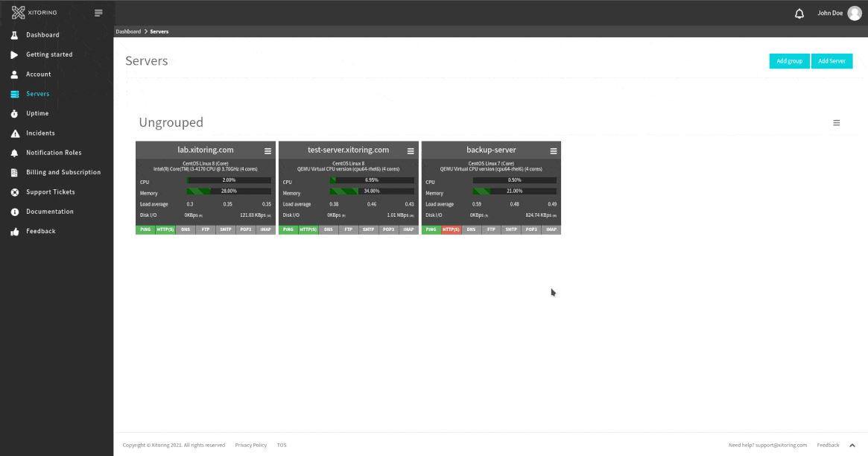Click the Getting started play icon
The image size is (868, 456).
(x=14, y=54)
